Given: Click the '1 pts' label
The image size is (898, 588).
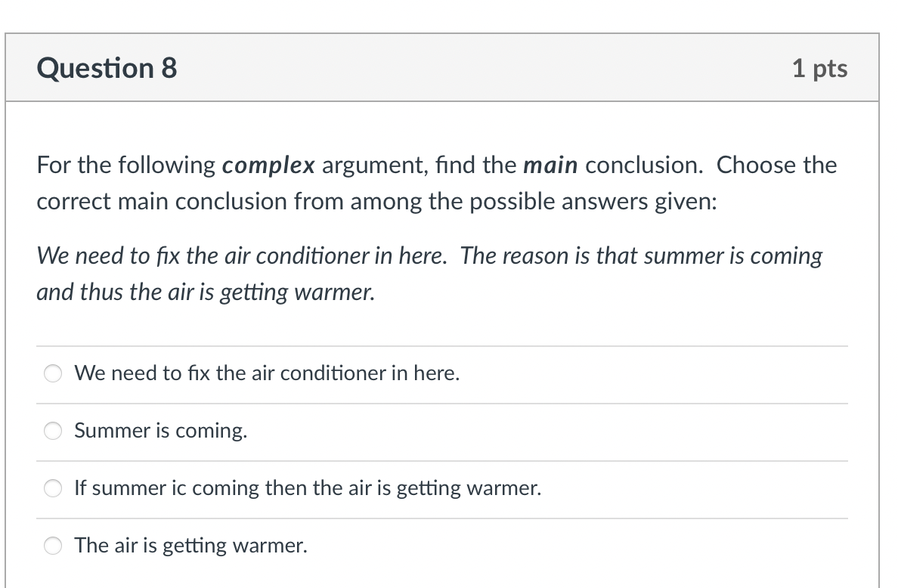Looking at the screenshot, I should tap(821, 68).
